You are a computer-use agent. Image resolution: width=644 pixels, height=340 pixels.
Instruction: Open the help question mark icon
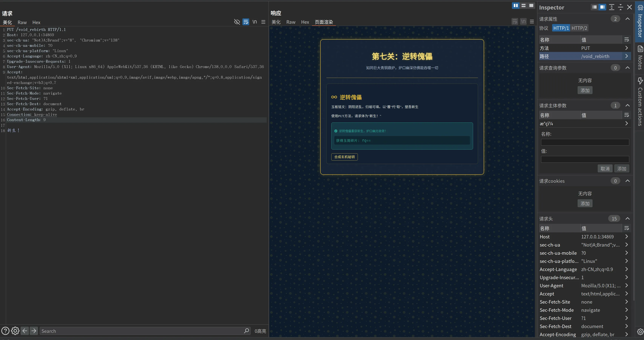(x=5, y=331)
